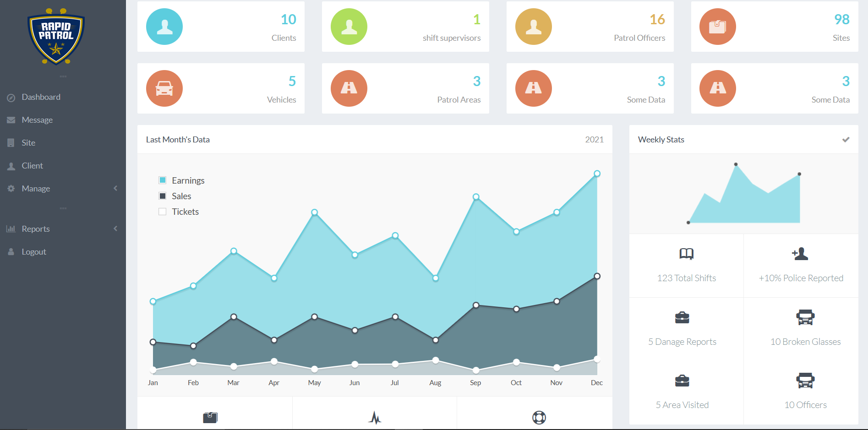The width and height of the screenshot is (868, 430).
Task: Click the orange Vehicles car icon
Action: pyautogui.click(x=164, y=88)
